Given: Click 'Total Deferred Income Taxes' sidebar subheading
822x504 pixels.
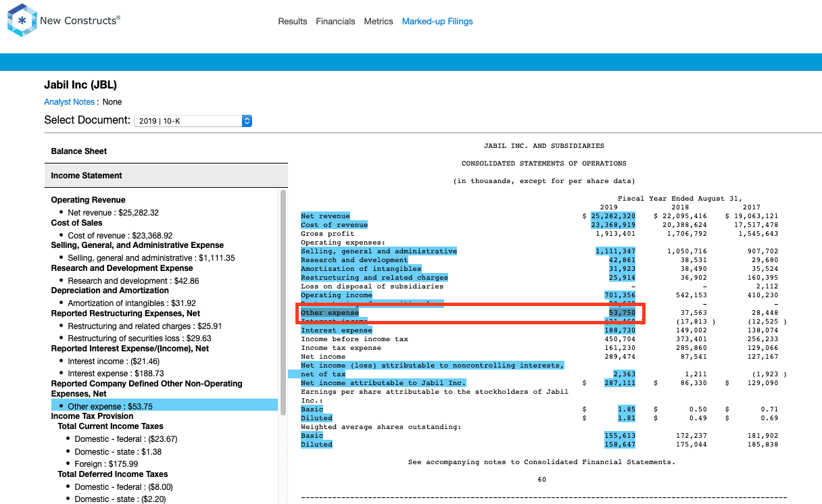Looking at the screenshot, I should click(x=113, y=474).
